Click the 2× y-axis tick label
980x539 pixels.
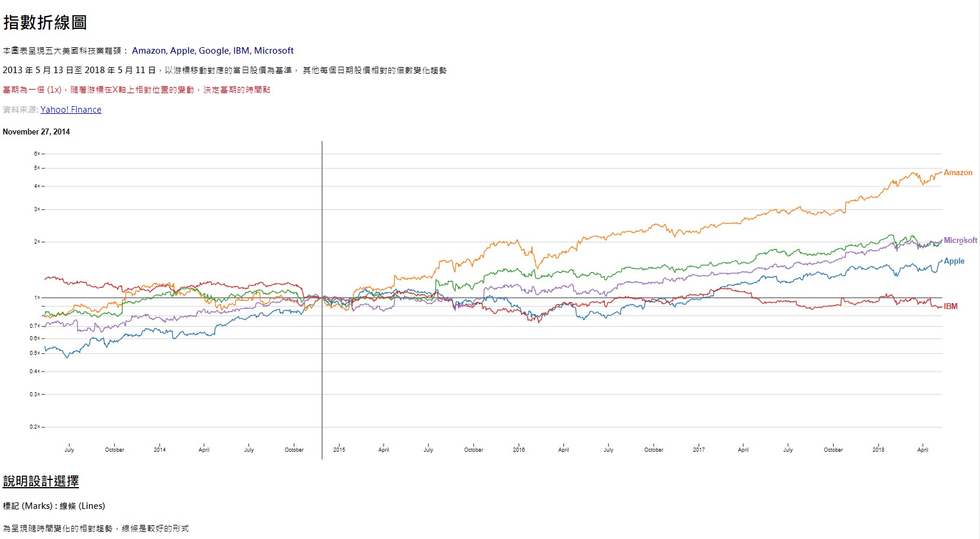[37, 242]
